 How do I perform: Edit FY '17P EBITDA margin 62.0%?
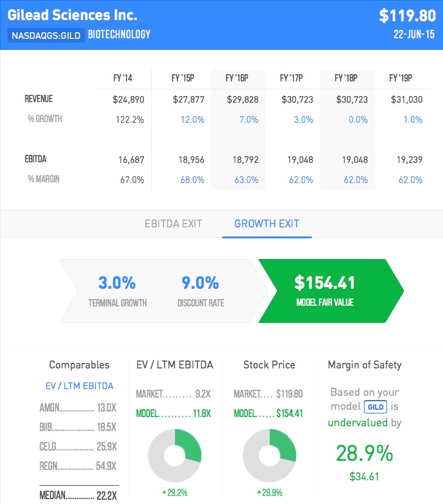pos(301,180)
